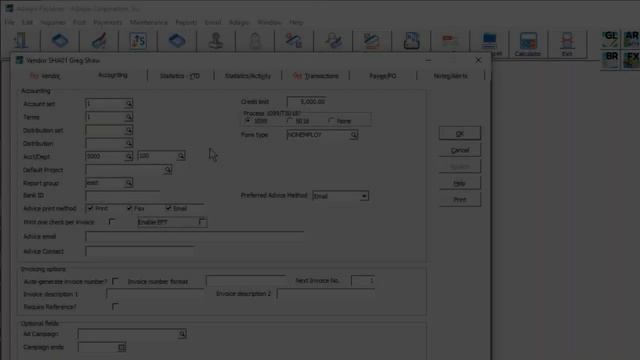This screenshot has width=640, height=360.
Task: Open the Inquiries menu
Action: 53,22
